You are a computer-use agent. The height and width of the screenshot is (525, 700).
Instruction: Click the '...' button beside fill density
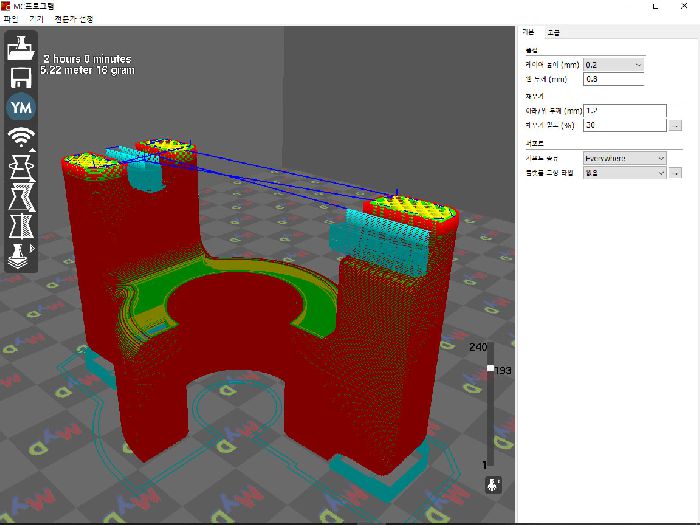(675, 126)
